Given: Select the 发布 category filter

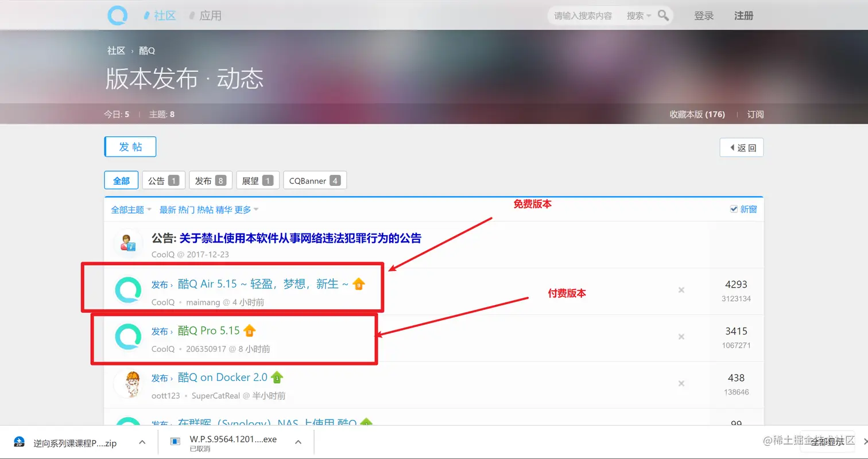Looking at the screenshot, I should (211, 180).
